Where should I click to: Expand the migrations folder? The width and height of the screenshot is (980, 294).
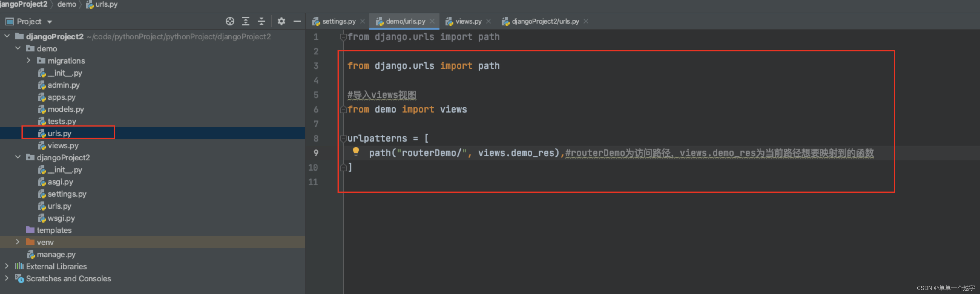point(28,60)
